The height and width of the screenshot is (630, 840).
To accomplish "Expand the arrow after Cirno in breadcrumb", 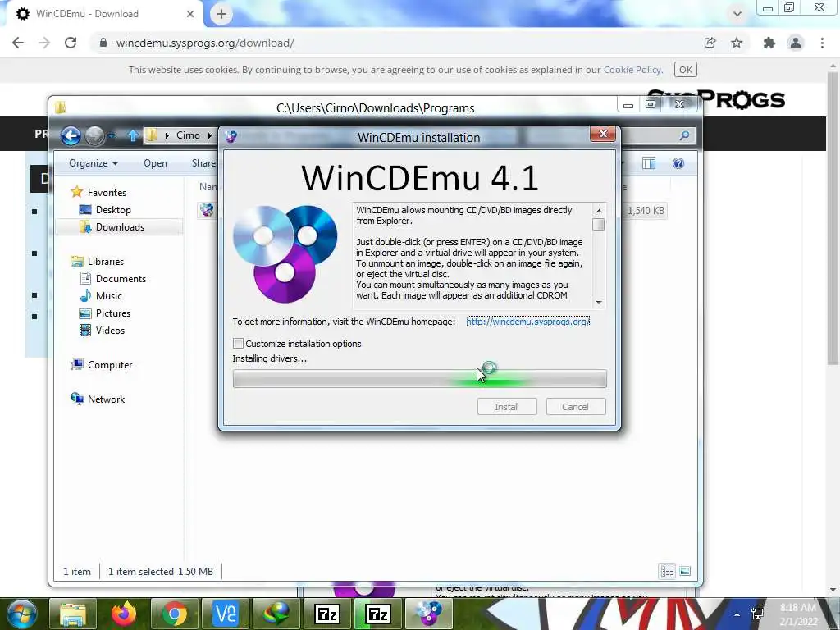I will pyautogui.click(x=209, y=135).
